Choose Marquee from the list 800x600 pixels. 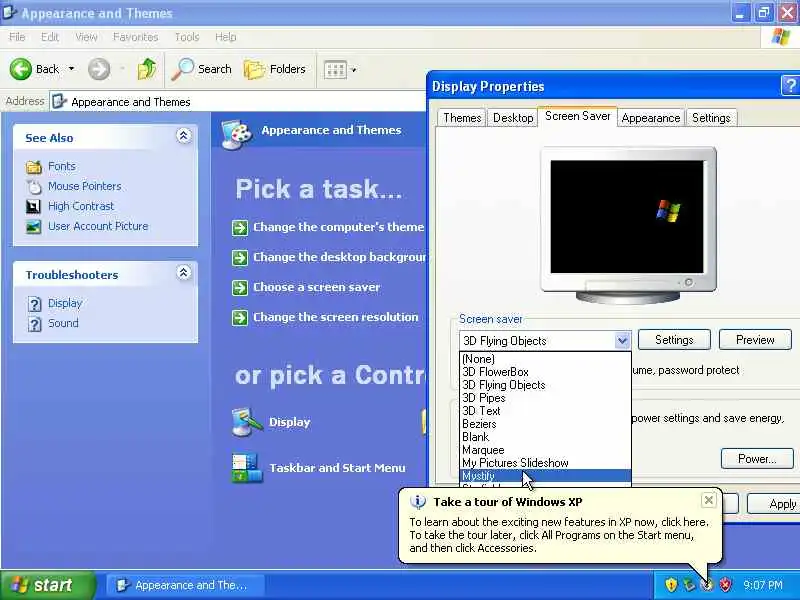coord(545,450)
